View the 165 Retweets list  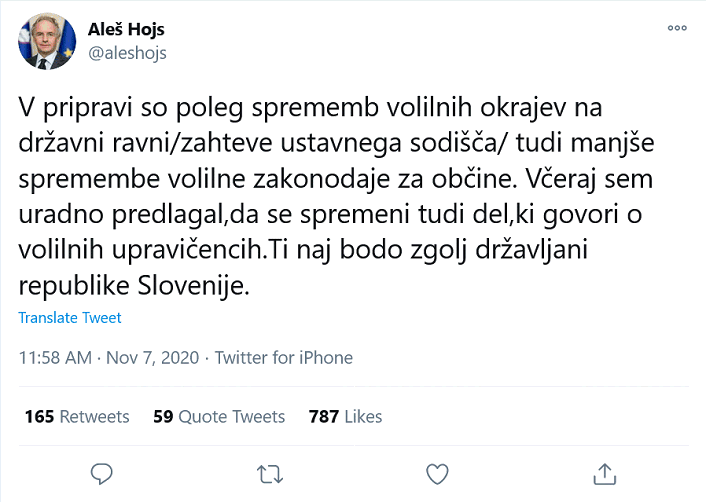click(x=77, y=417)
